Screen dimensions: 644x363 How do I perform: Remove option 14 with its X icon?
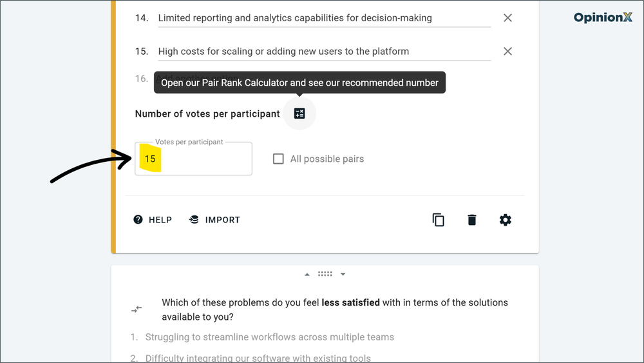tap(507, 18)
